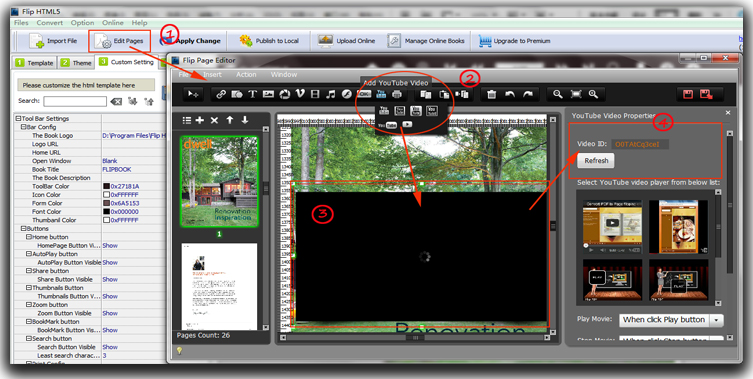
Task: Click the copy objects icon
Action: click(425, 95)
